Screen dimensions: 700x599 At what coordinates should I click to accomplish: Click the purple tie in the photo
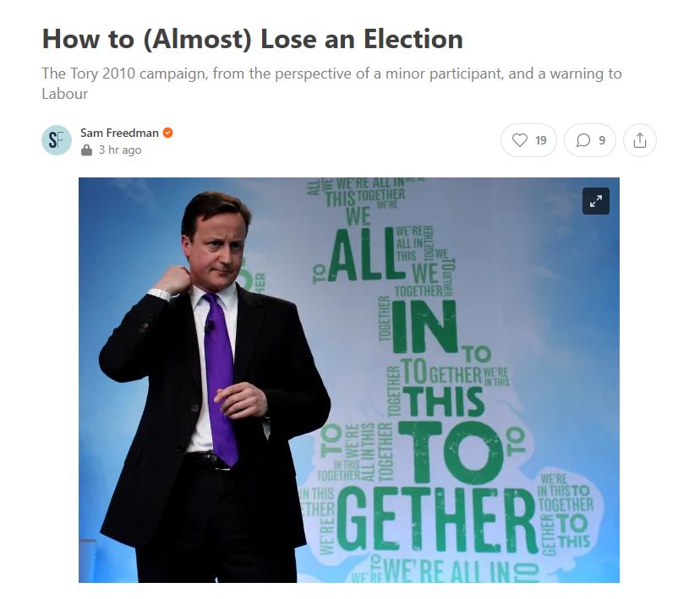218,380
